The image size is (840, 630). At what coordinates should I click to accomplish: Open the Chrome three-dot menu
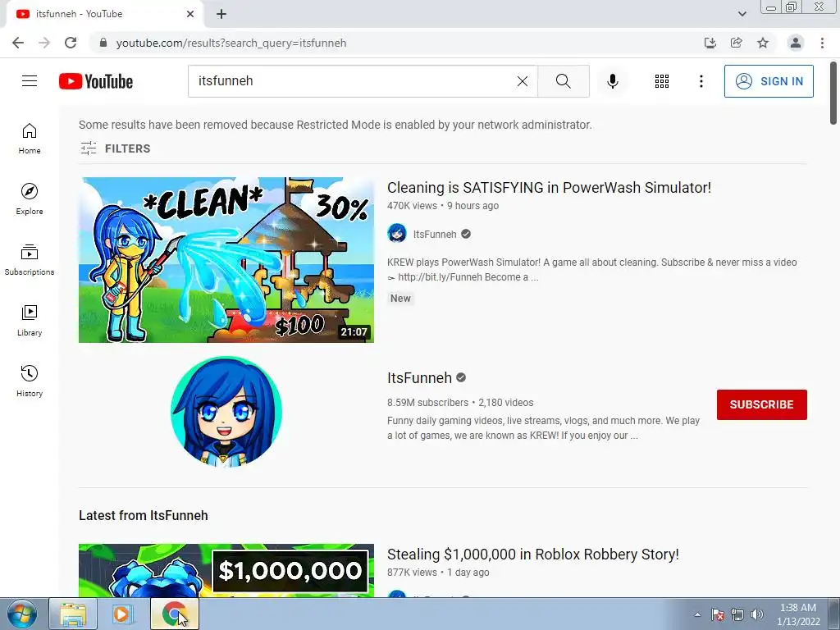pos(822,43)
